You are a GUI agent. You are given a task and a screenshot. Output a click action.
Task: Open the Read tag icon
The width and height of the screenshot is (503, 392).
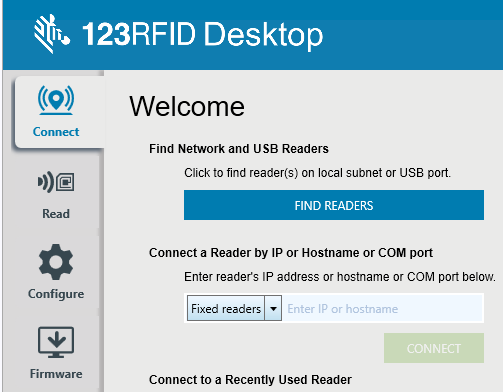(x=56, y=182)
